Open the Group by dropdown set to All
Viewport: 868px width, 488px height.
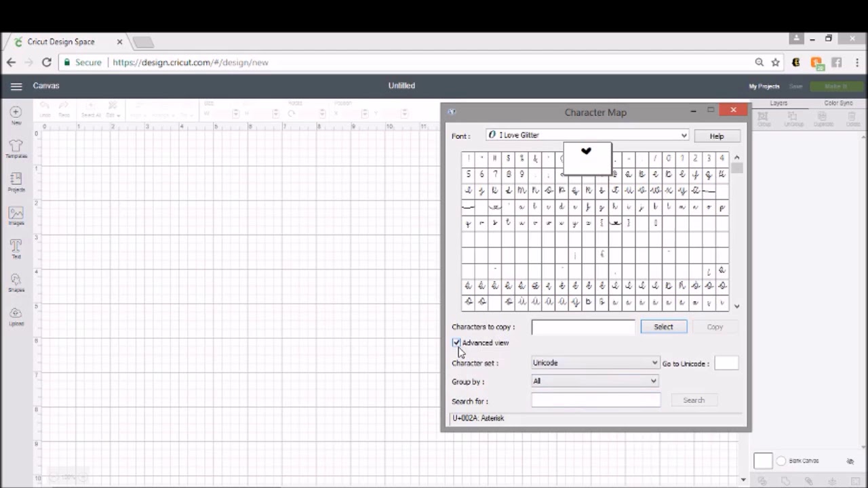coord(595,381)
